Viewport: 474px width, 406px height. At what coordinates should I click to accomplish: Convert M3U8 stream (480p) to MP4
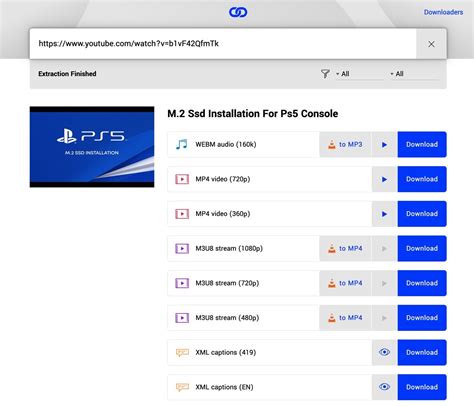(345, 318)
